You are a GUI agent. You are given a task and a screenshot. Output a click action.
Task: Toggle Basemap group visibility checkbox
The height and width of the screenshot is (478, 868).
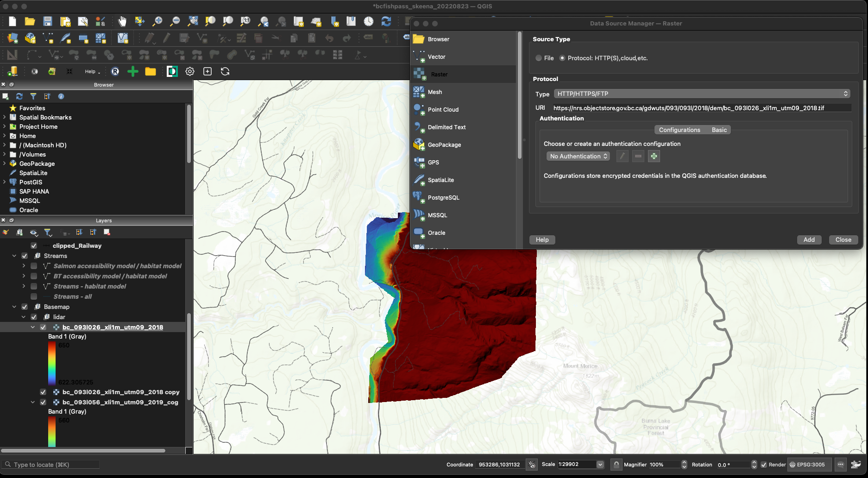pyautogui.click(x=25, y=307)
